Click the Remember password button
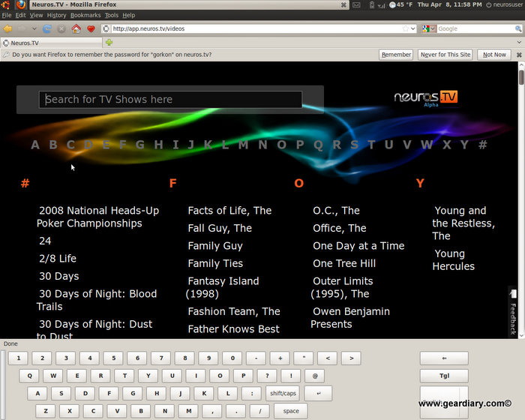 (396, 55)
